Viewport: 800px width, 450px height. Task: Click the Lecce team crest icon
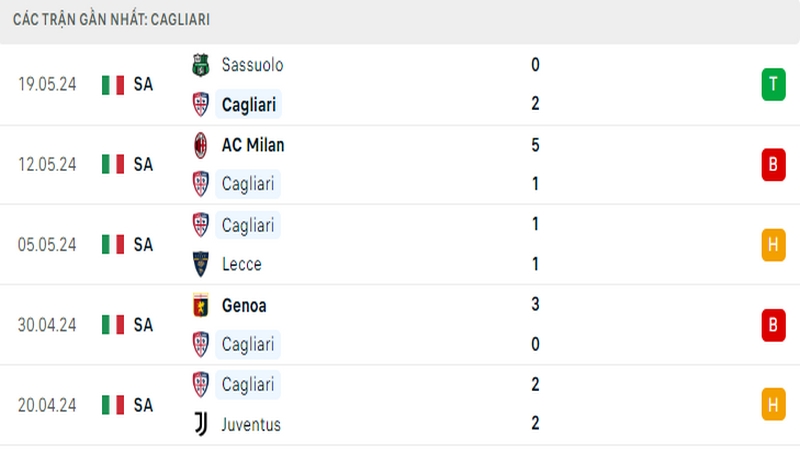tap(201, 264)
